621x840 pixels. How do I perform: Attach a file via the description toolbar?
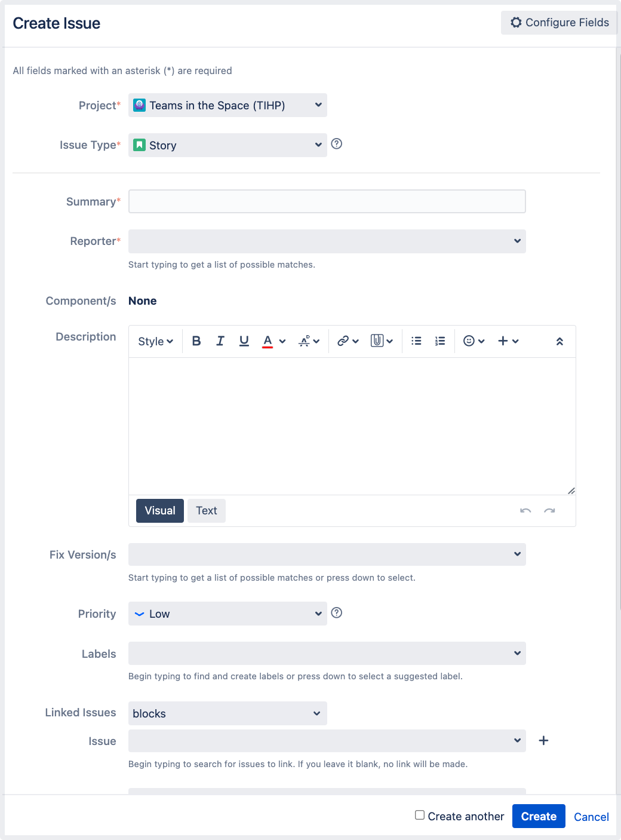378,341
